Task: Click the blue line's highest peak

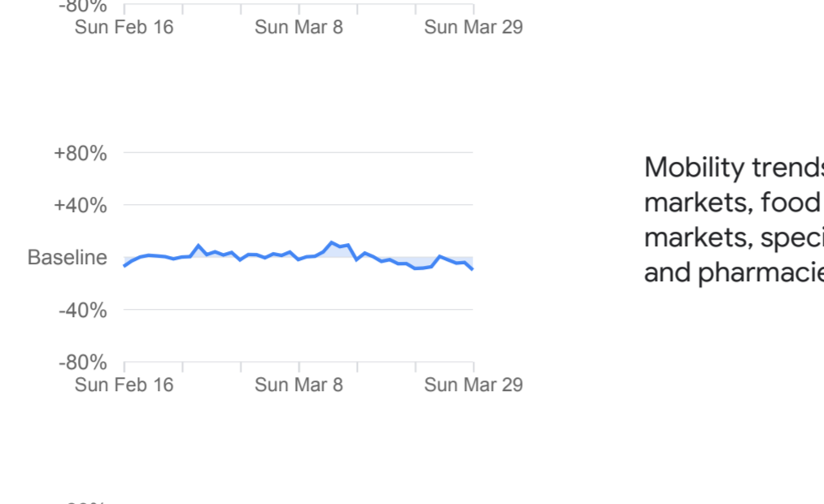Action: (332, 242)
